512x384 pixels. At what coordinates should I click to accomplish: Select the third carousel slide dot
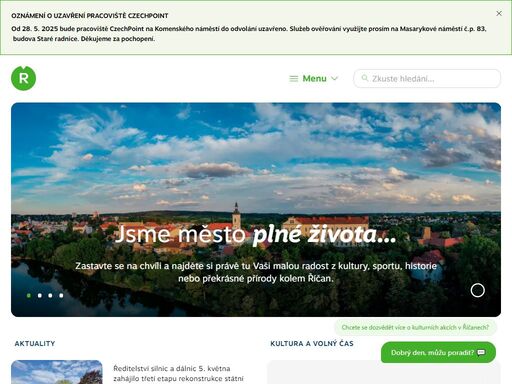pyautogui.click(x=50, y=295)
